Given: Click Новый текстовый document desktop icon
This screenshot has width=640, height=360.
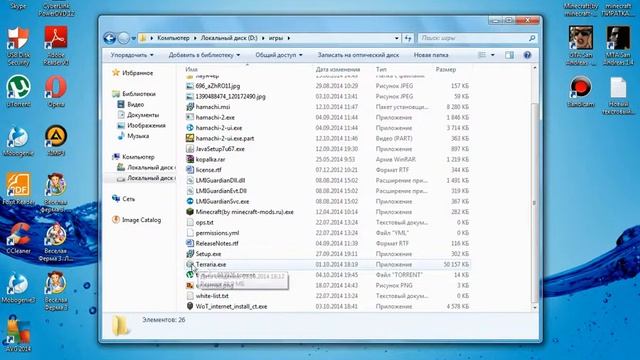Looking at the screenshot, I should [618, 96].
